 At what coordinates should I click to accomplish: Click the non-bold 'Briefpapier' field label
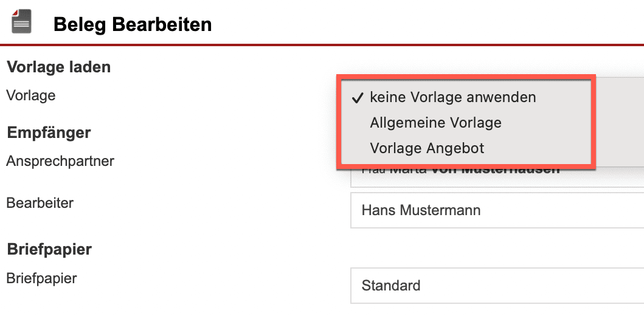(x=42, y=278)
